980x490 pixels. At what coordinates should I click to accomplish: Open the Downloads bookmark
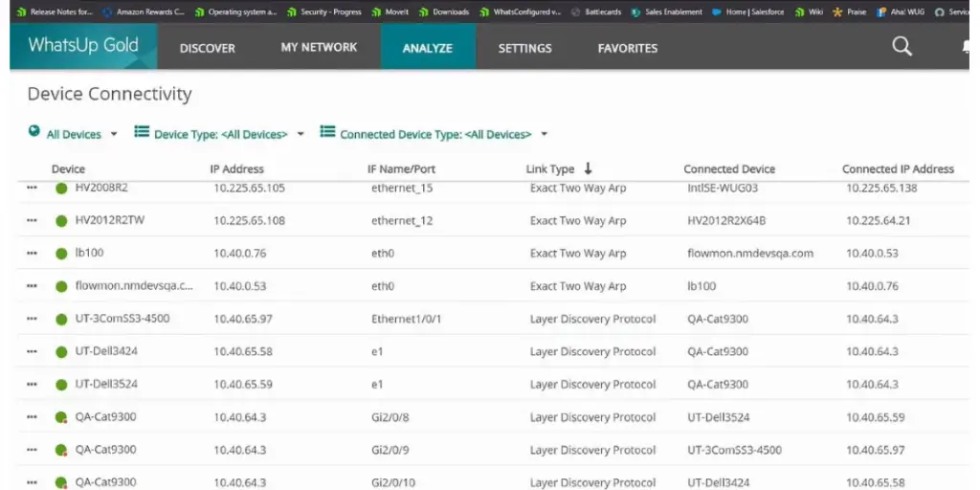pyautogui.click(x=444, y=11)
